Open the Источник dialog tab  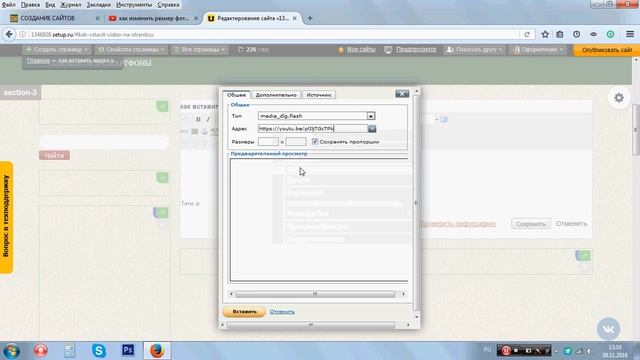point(319,95)
